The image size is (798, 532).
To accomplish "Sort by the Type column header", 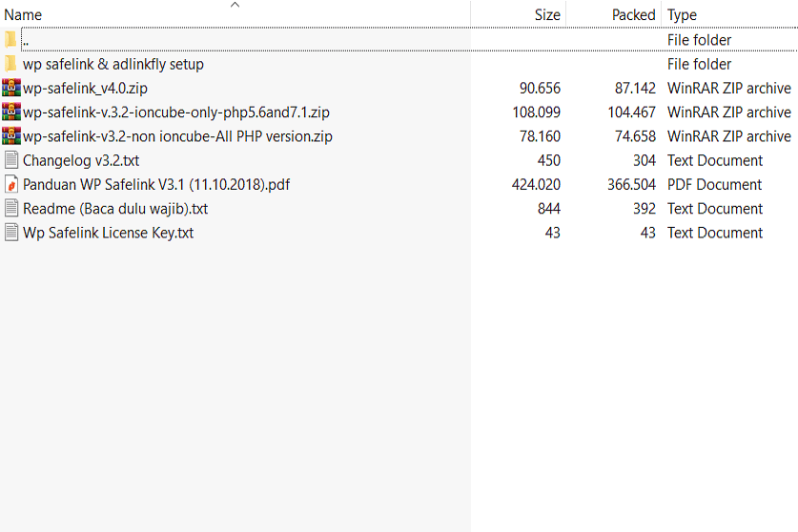I will click(x=682, y=15).
